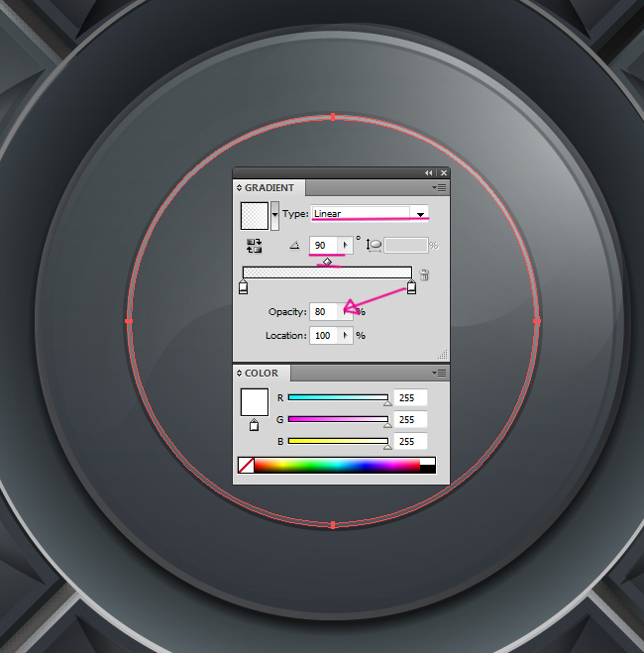This screenshot has width=644, height=653.
Task: Click the disabled aspect ratio field
Action: 406,246
